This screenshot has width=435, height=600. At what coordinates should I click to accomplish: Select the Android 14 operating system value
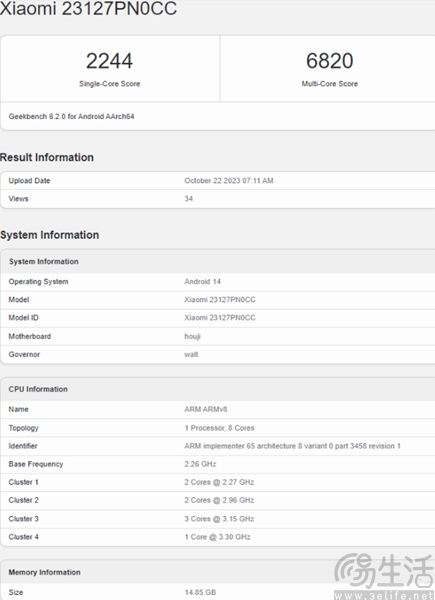pyautogui.click(x=202, y=282)
